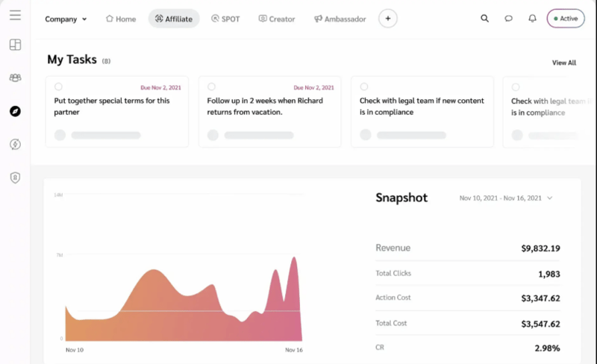Image resolution: width=597 pixels, height=364 pixels.
Task: Click the plus button to add a tab
Action: (x=387, y=19)
